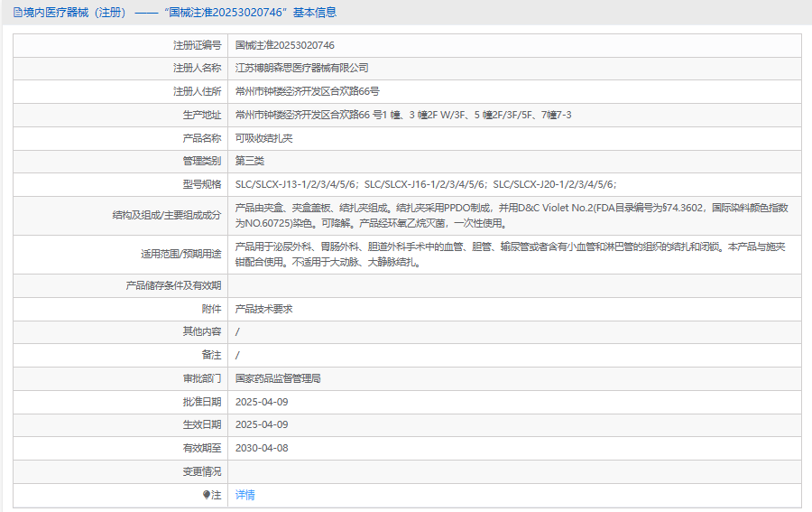Select expiry date 2030-04-08
Image resolution: width=812 pixels, height=512 pixels.
click(262, 448)
